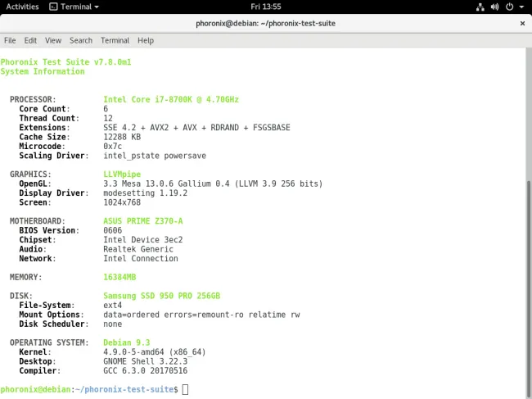Click the MEMORY label
The height and width of the screenshot is (399, 532).
click(x=26, y=277)
